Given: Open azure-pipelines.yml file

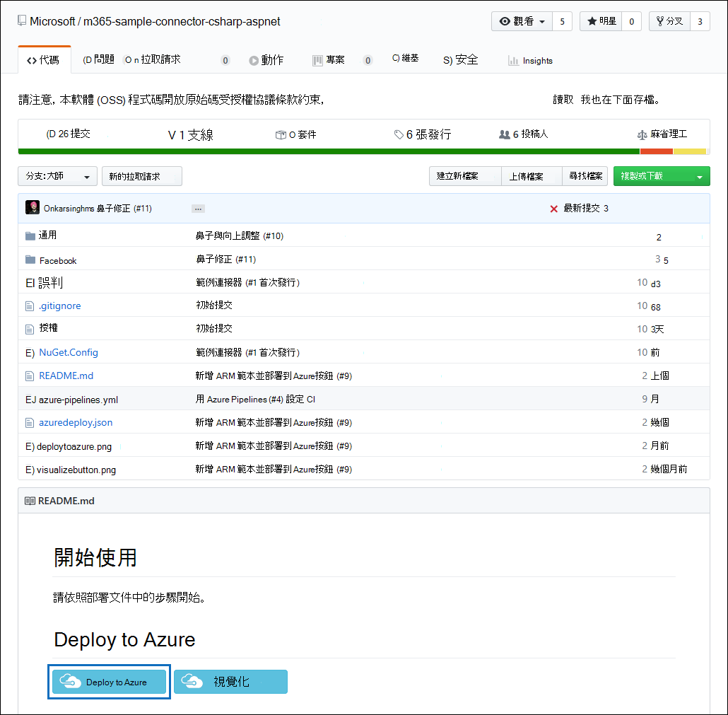Looking at the screenshot, I should pyautogui.click(x=78, y=400).
